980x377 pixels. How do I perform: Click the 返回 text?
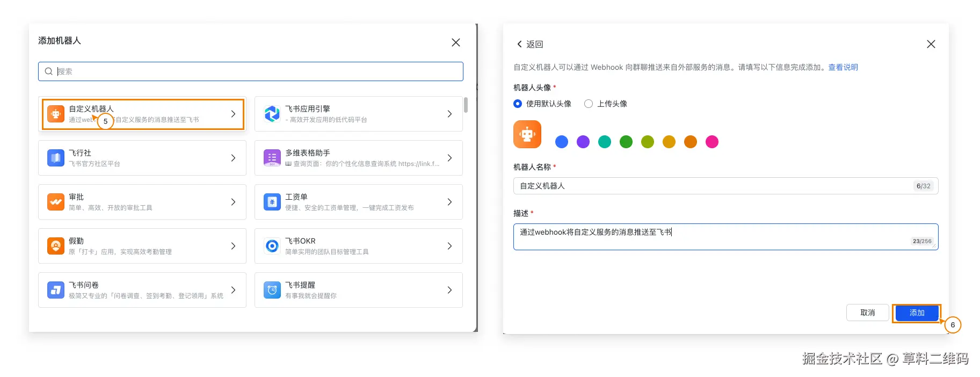tap(535, 44)
